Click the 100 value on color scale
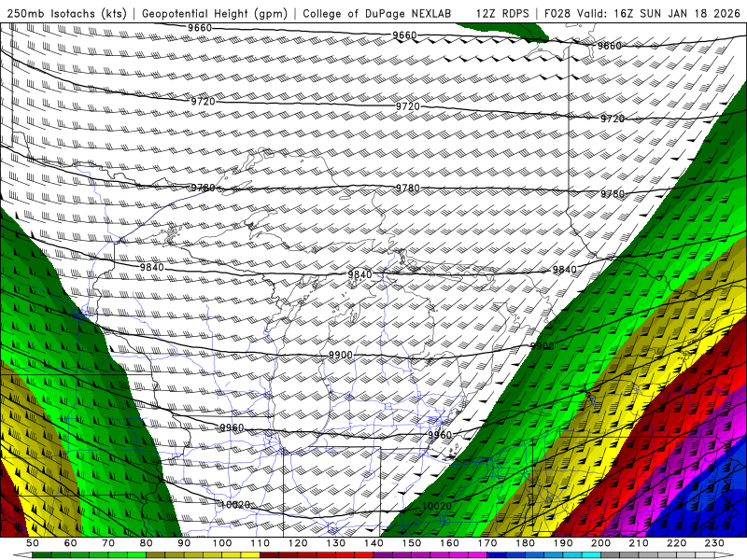Screen dimensions: 747x560 click(222, 543)
